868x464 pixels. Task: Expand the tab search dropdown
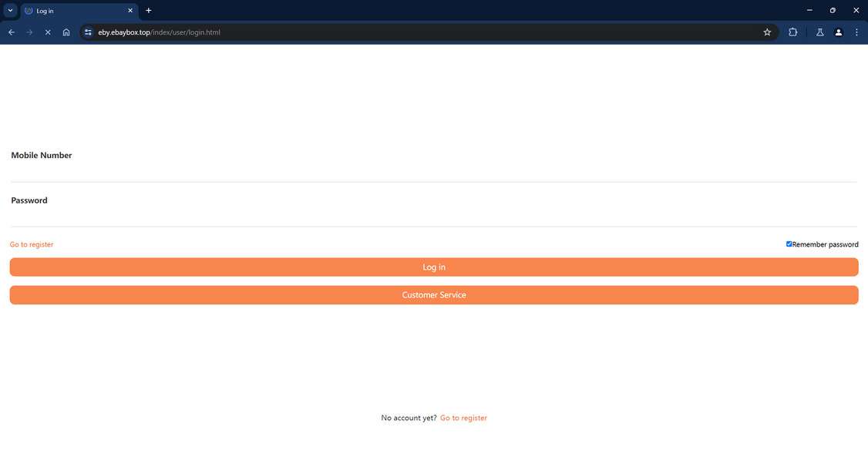pyautogui.click(x=10, y=11)
